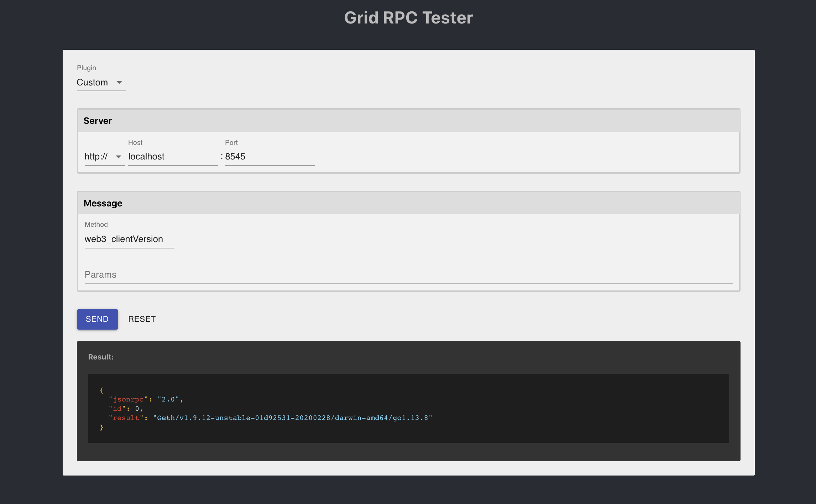Click the Port label above 8545
The width and height of the screenshot is (816, 504).
tap(231, 143)
